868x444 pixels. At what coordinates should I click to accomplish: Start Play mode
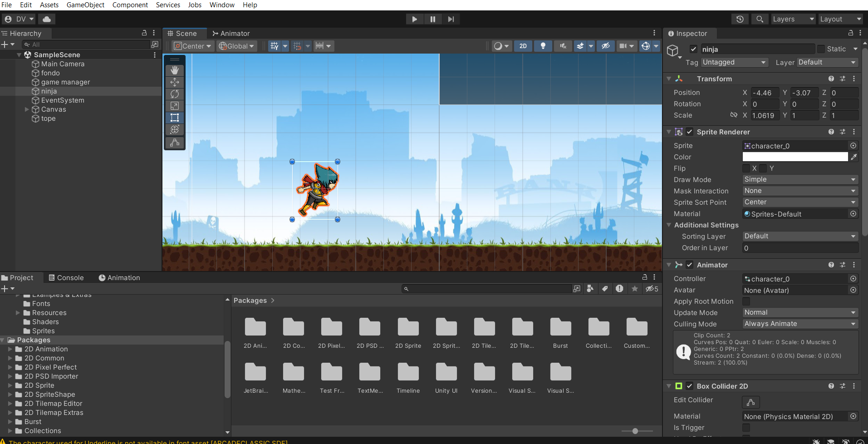[x=414, y=19]
